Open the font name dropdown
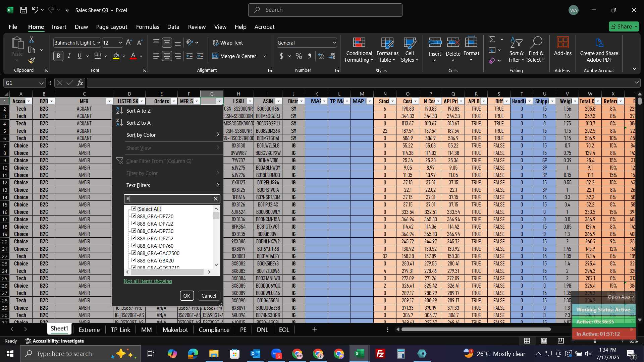Image resolution: width=644 pixels, height=362 pixels. coord(99,43)
